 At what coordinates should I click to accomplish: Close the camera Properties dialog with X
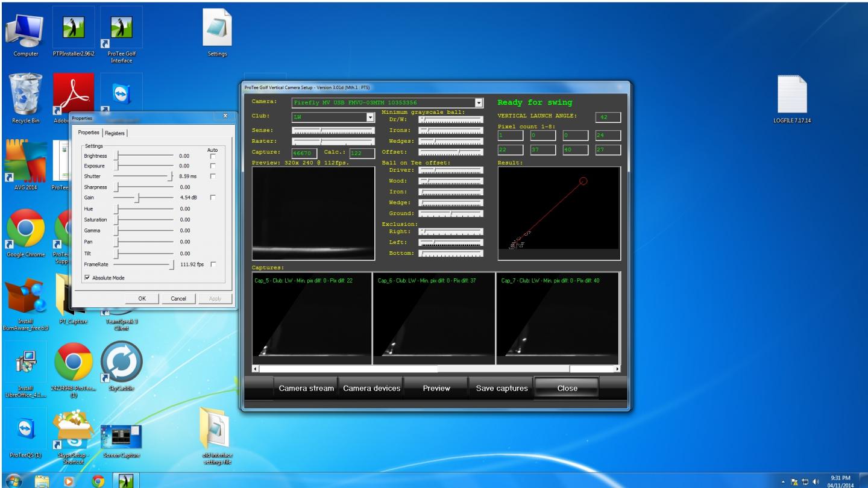[x=225, y=116]
